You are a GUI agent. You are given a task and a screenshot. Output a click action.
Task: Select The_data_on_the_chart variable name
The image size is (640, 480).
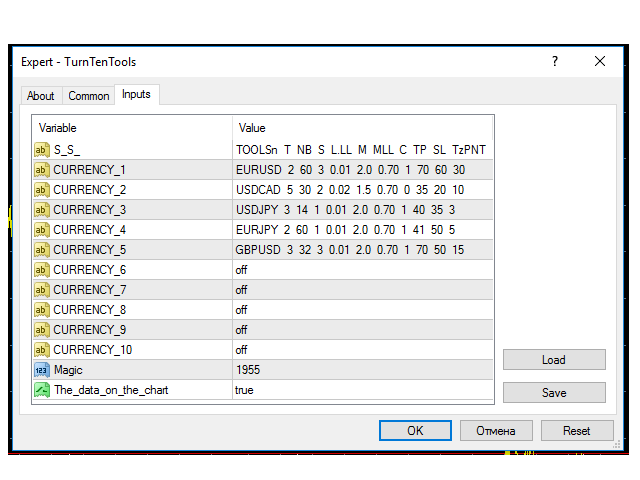click(x=111, y=390)
